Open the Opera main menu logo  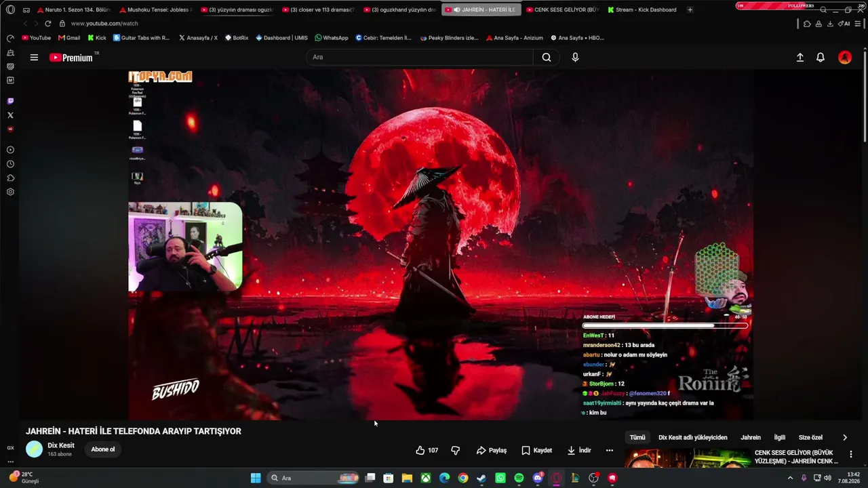[x=10, y=9]
